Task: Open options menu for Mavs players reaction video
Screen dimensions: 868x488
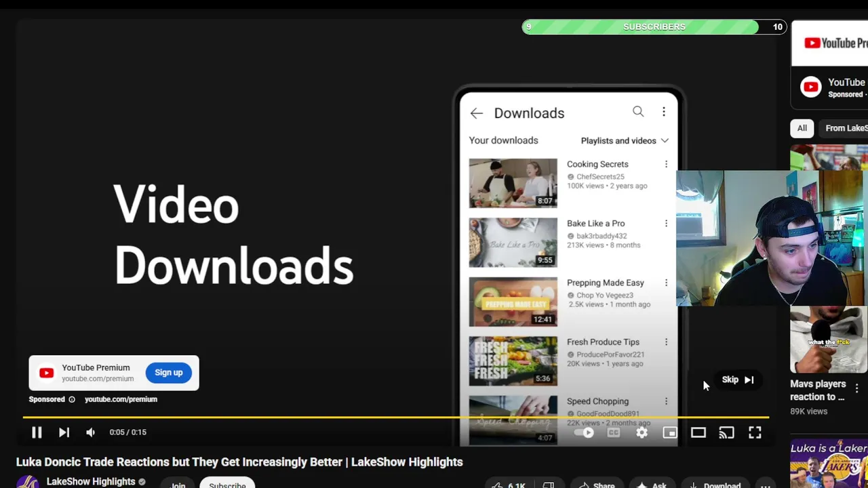Action: (x=856, y=388)
